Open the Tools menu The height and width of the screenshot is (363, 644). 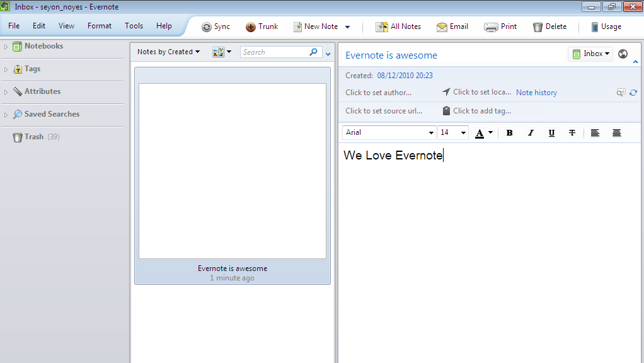click(134, 26)
